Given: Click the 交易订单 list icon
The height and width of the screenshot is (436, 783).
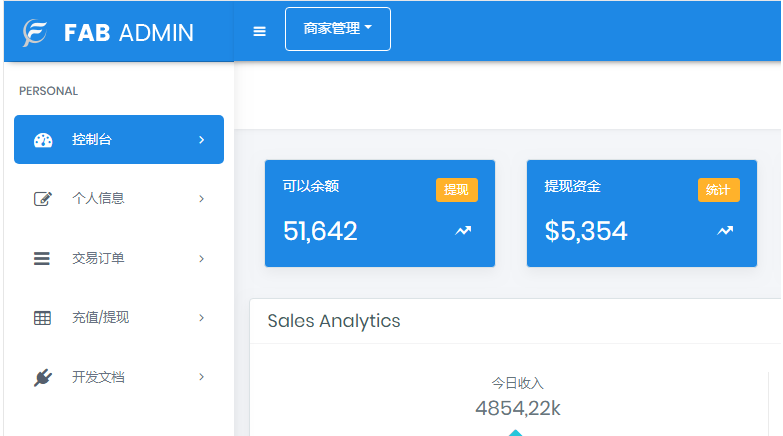Looking at the screenshot, I should pyautogui.click(x=42, y=259).
